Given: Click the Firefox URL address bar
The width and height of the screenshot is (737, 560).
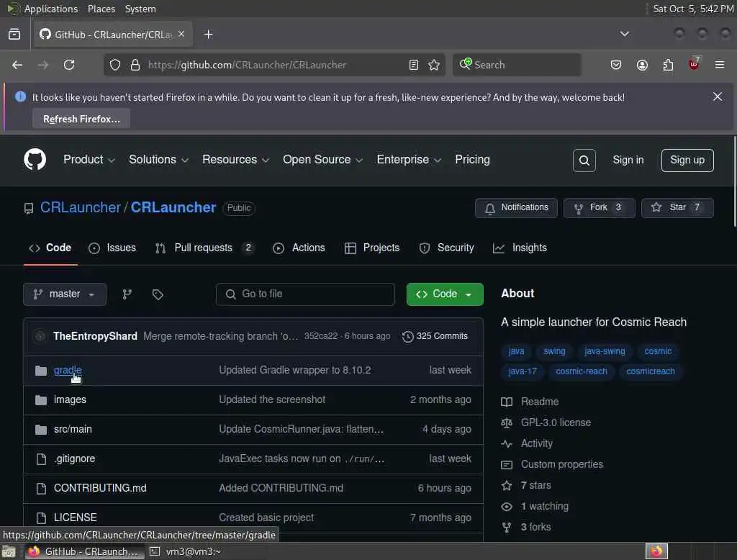Looking at the screenshot, I should 273,65.
